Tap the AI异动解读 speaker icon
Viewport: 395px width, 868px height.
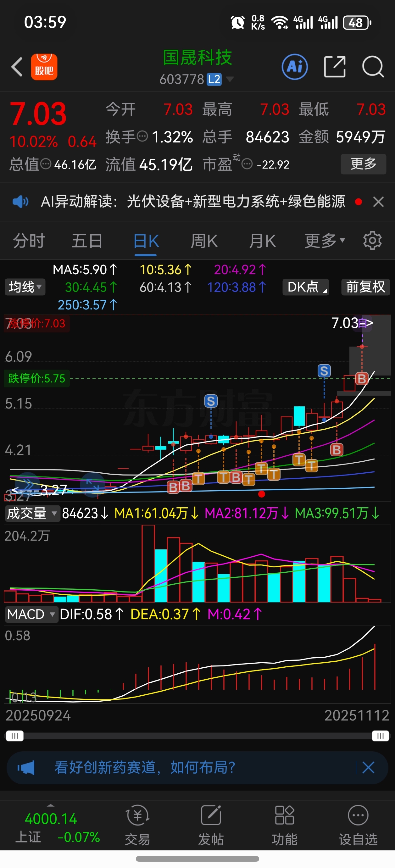(x=20, y=202)
